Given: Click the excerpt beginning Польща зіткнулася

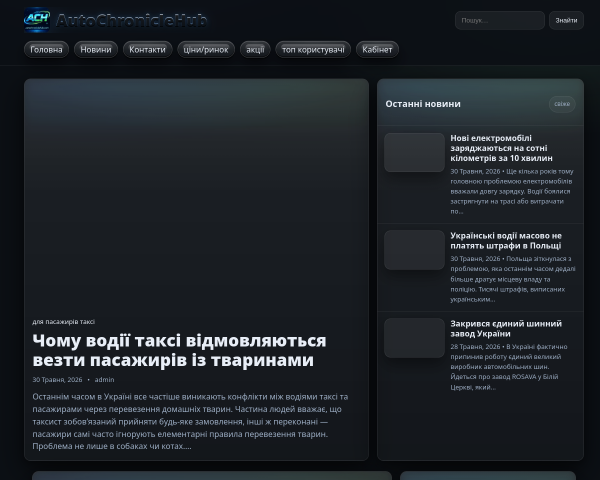Looking at the screenshot, I should (513, 279).
